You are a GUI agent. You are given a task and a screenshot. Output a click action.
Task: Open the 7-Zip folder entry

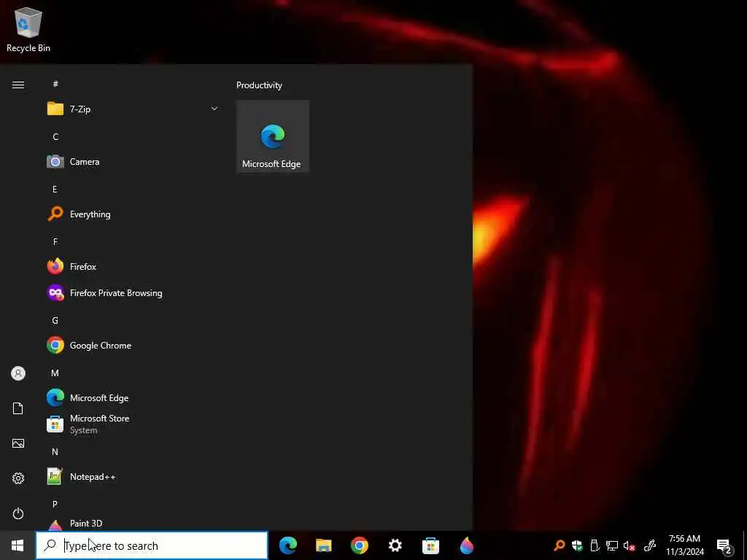pos(133,109)
